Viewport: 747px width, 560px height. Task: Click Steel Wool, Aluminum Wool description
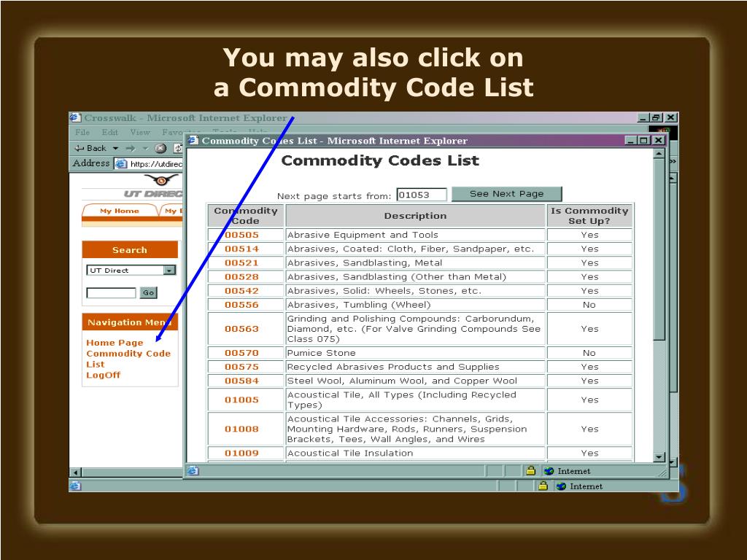point(402,381)
